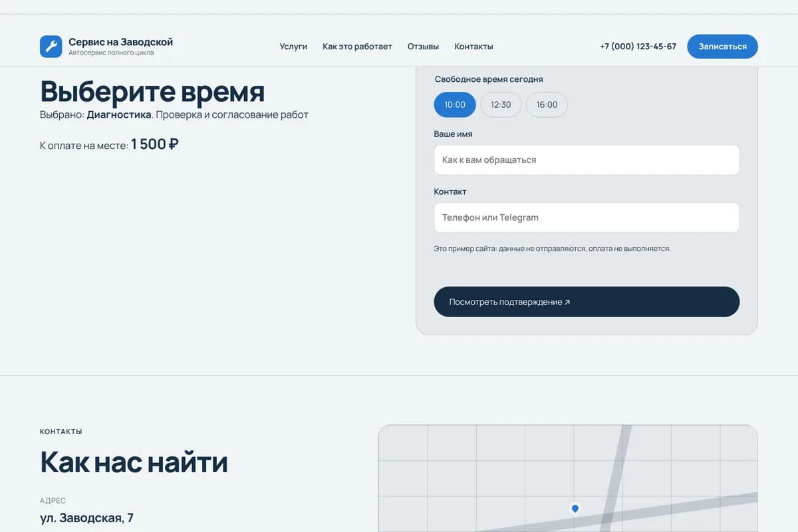
Task: Click Посмотреть подтверждение button
Action: (x=587, y=302)
